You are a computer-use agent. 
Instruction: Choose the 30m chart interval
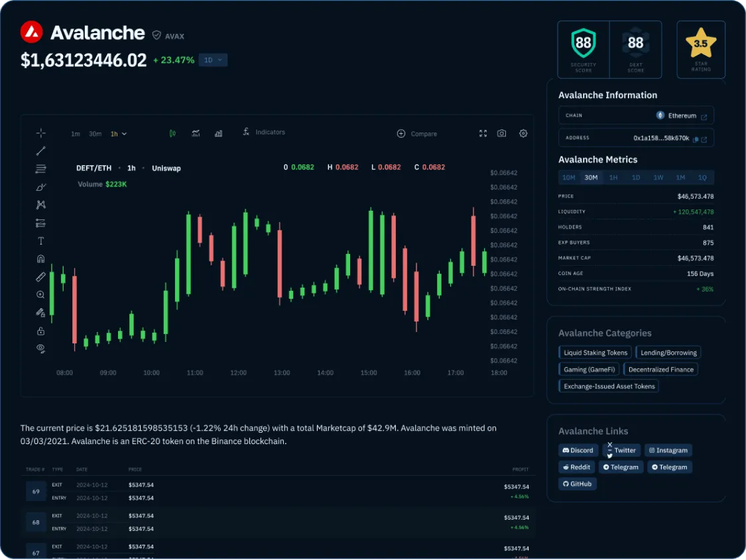pos(95,134)
